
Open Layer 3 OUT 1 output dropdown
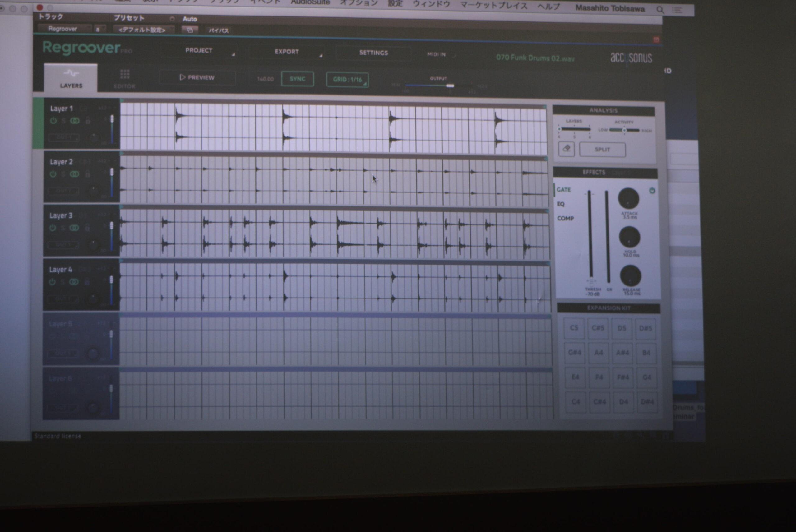[63, 245]
